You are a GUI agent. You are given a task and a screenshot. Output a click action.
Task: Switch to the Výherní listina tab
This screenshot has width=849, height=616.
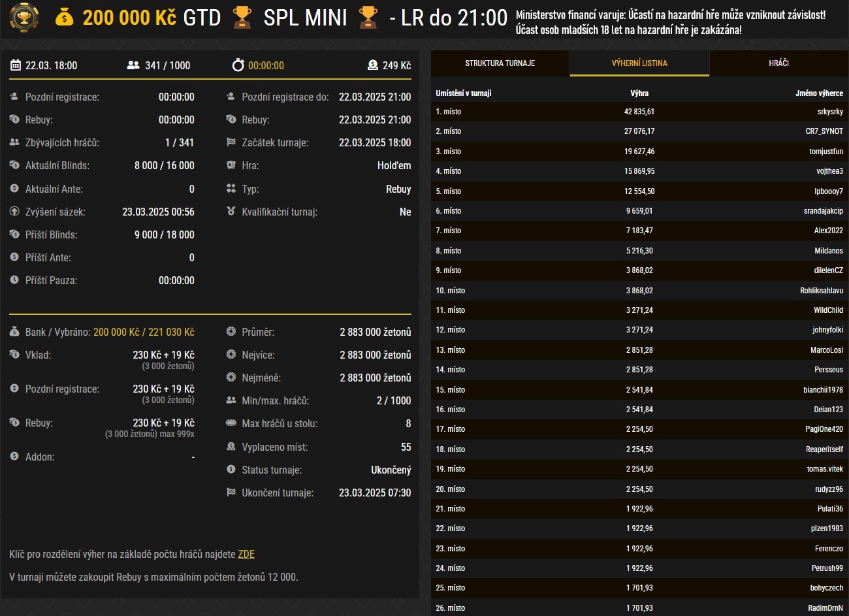point(639,63)
